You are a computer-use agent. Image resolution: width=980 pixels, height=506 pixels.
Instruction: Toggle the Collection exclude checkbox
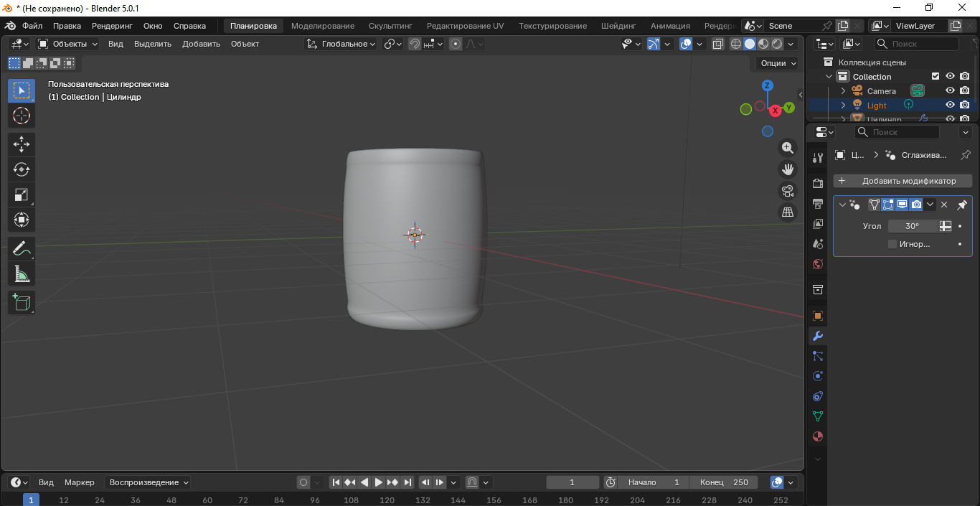click(x=935, y=77)
